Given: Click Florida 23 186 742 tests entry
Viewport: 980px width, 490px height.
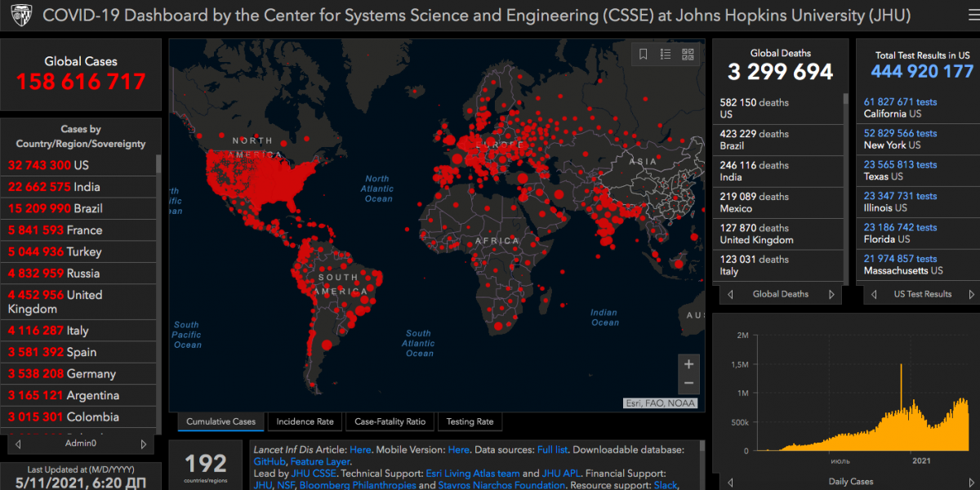Looking at the screenshot, I should click(918, 233).
